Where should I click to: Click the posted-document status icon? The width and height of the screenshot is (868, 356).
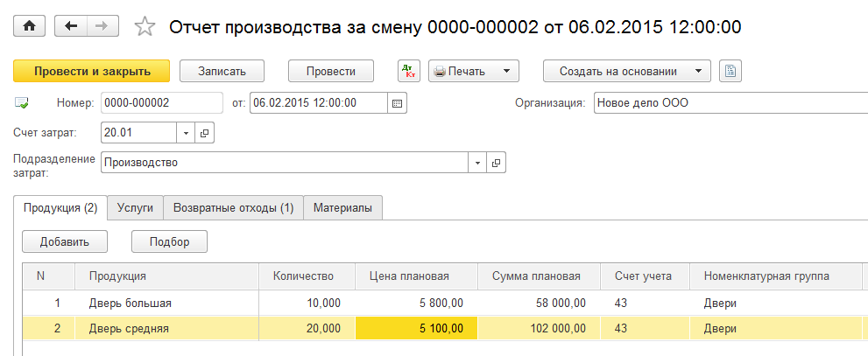pyautogui.click(x=24, y=103)
